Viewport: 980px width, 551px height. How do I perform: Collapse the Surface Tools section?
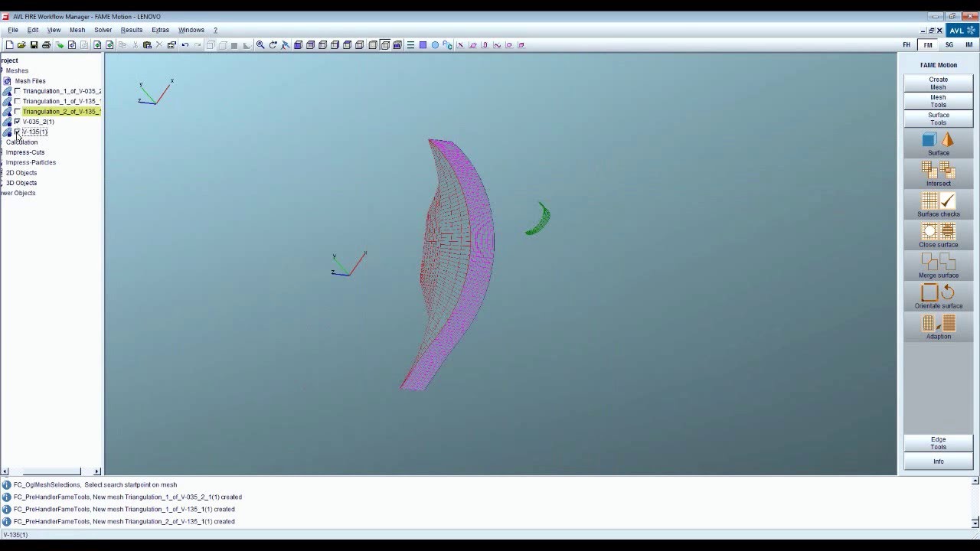(938, 119)
